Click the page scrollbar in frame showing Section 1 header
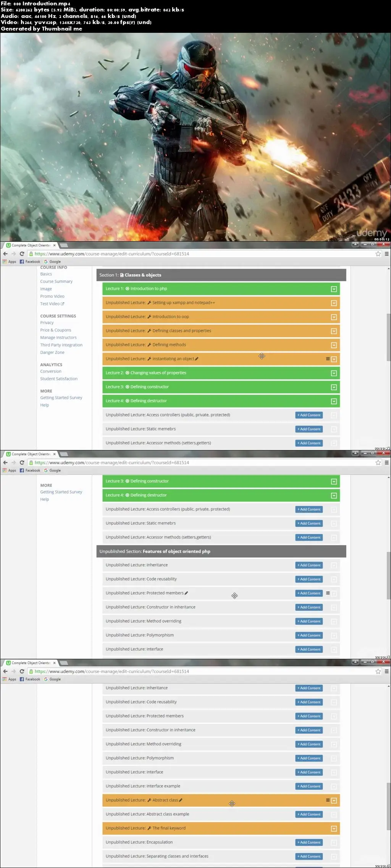This screenshot has height=868, width=391. tap(388, 337)
